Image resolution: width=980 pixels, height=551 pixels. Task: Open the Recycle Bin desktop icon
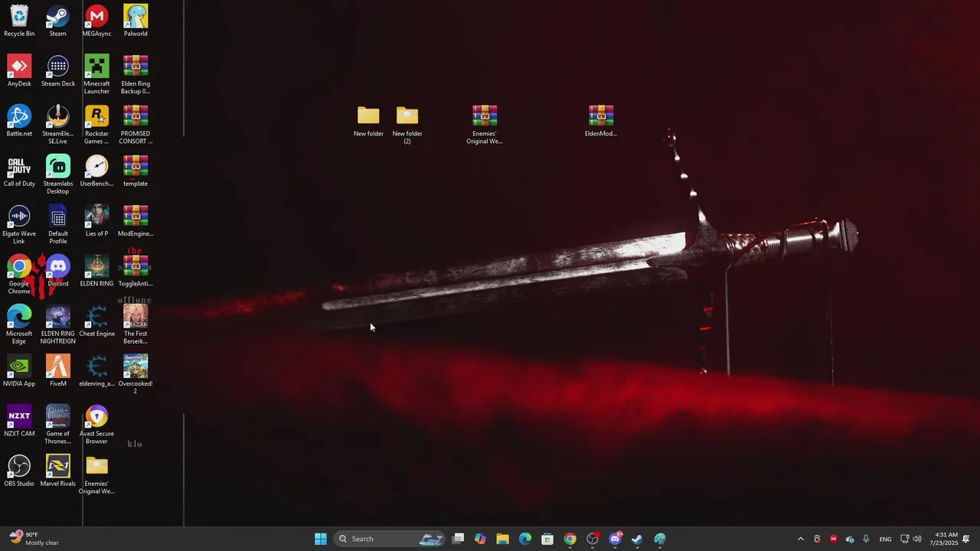(19, 21)
